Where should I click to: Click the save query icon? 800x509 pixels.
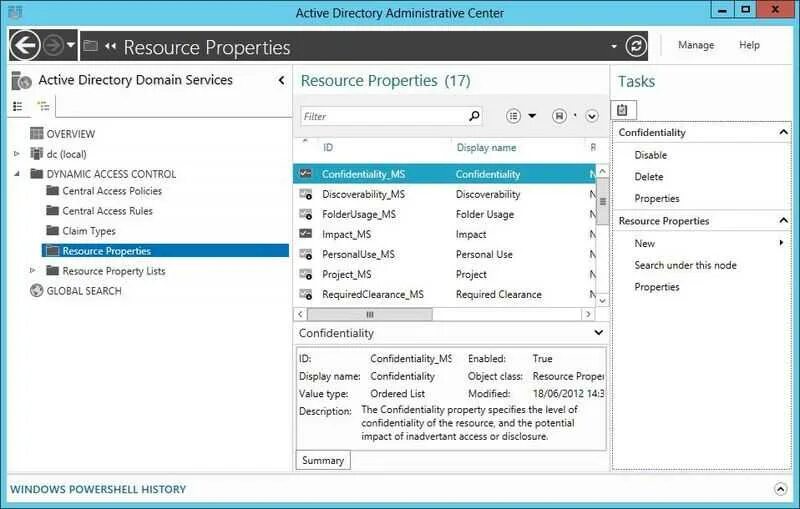pyautogui.click(x=559, y=116)
